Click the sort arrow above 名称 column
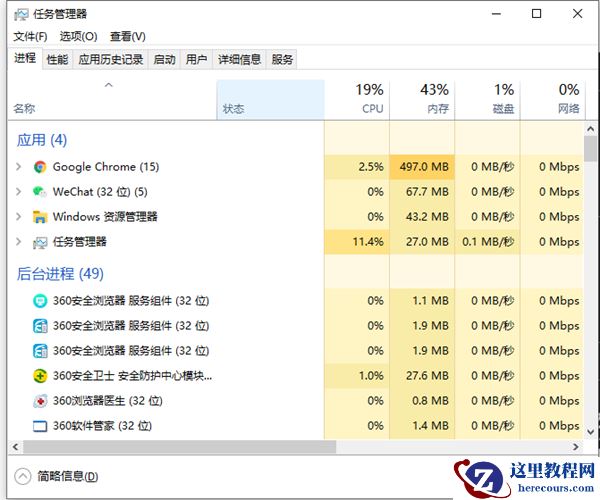Screen dimensions: 600x500 point(109,85)
